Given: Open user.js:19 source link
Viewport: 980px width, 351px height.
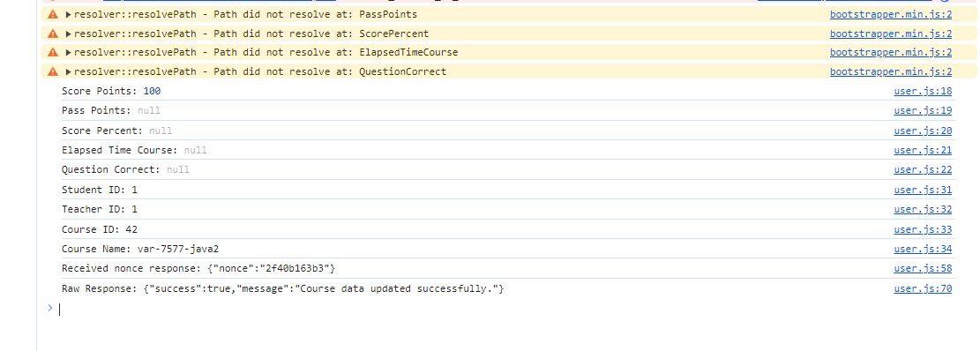Looking at the screenshot, I should pos(923,110).
